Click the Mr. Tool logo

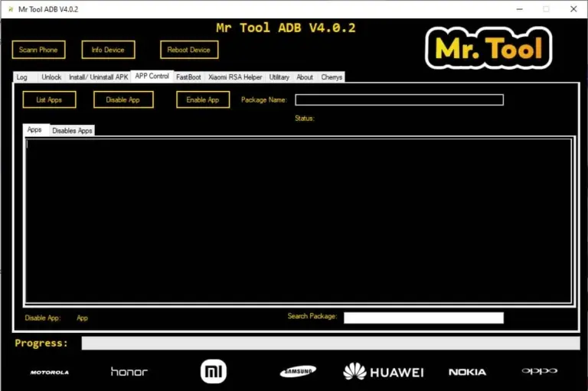tap(488, 47)
